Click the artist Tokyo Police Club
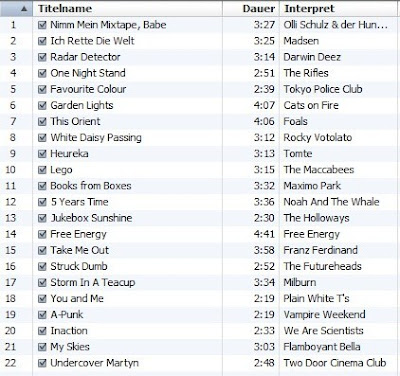 (323, 89)
